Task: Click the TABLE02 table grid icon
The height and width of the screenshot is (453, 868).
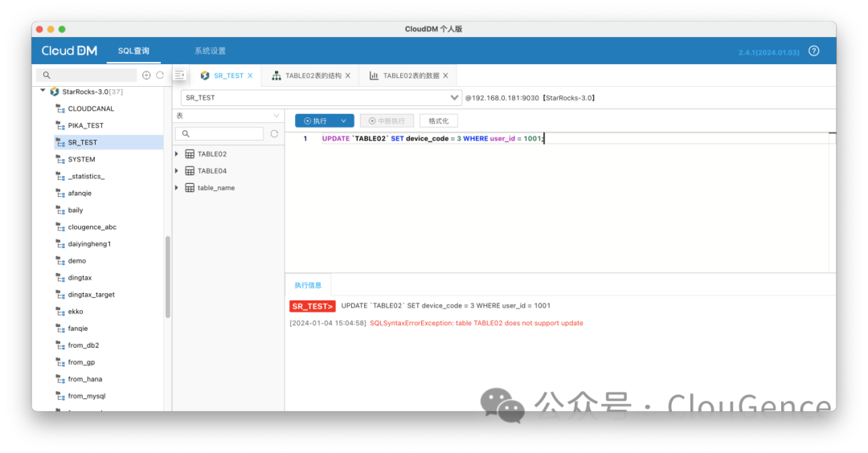Action: (x=190, y=154)
